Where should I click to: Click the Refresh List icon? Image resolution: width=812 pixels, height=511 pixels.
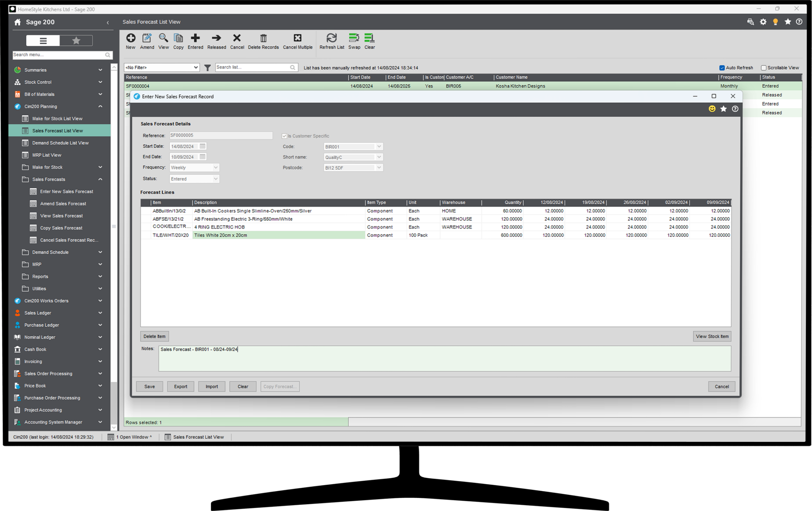(x=331, y=38)
